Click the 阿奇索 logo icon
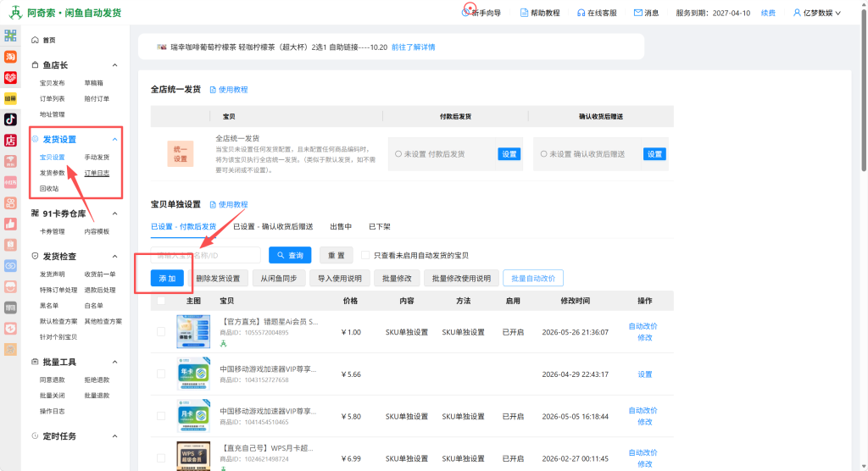The image size is (868, 471). pos(16,12)
